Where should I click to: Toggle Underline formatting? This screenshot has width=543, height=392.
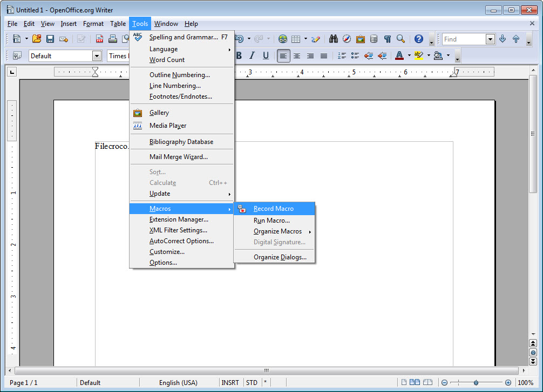(x=266, y=56)
